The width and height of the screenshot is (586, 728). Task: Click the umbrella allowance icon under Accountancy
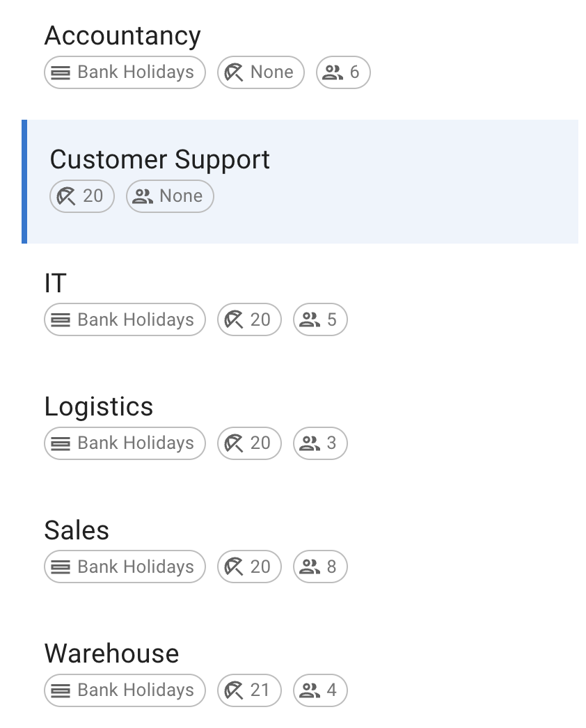[234, 72]
